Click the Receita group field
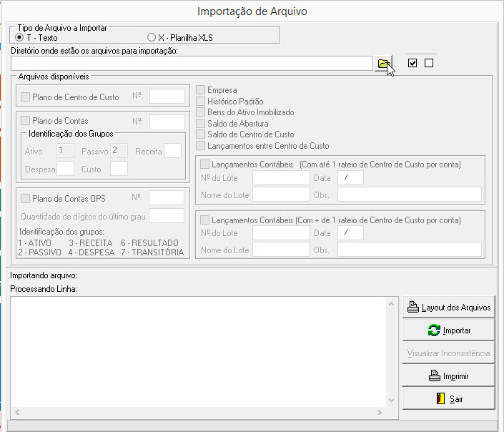The image size is (504, 432). pos(172,150)
